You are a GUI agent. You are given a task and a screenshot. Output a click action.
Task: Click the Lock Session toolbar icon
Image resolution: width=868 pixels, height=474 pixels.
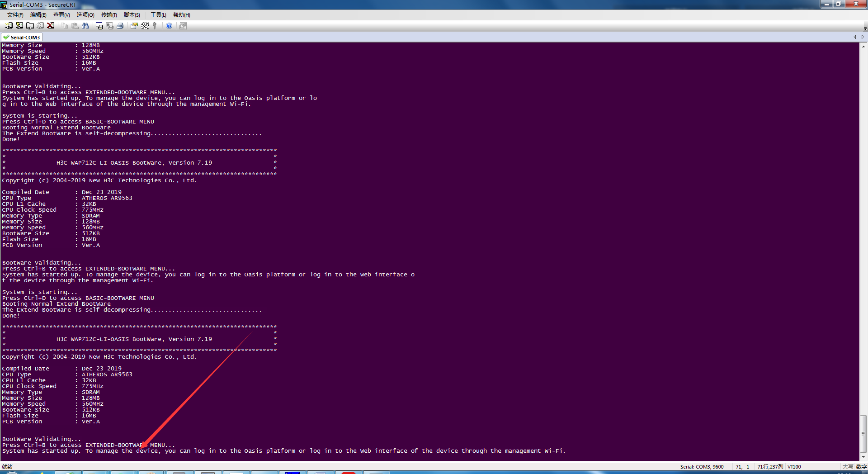pyautogui.click(x=183, y=26)
